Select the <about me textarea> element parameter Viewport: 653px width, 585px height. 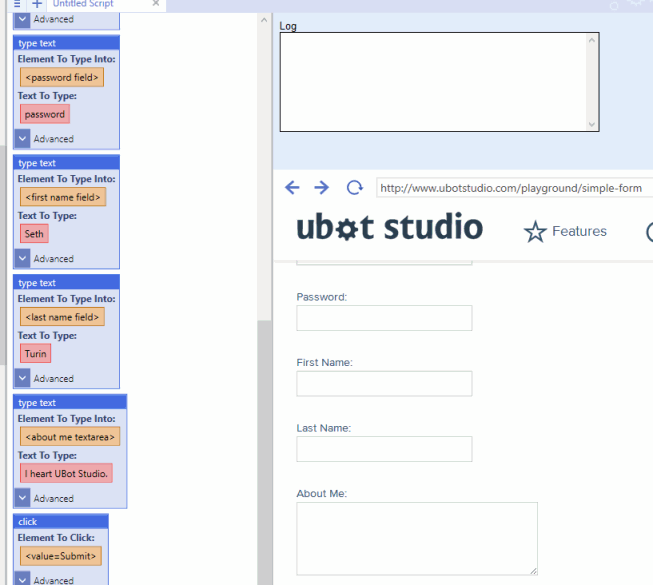coord(70,437)
